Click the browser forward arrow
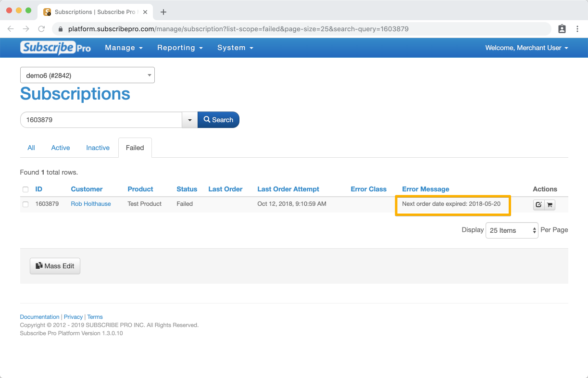Image resolution: width=588 pixels, height=378 pixels. click(26, 29)
